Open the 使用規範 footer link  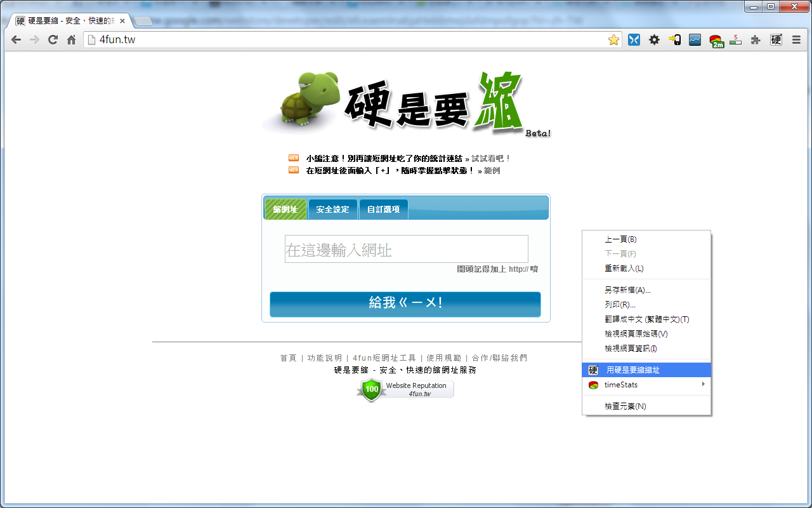[444, 358]
